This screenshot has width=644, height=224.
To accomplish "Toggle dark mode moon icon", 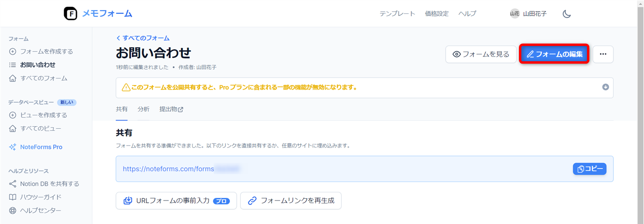I will click(x=566, y=14).
